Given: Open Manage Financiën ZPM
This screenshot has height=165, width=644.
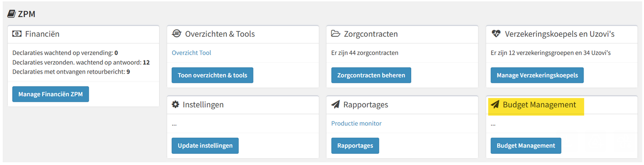Looking at the screenshot, I should (x=51, y=94).
